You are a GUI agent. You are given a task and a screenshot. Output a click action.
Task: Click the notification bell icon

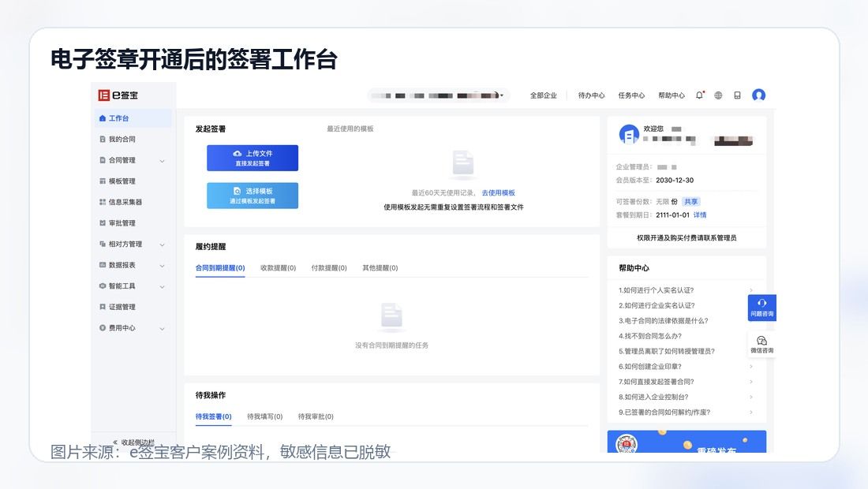[x=700, y=95]
